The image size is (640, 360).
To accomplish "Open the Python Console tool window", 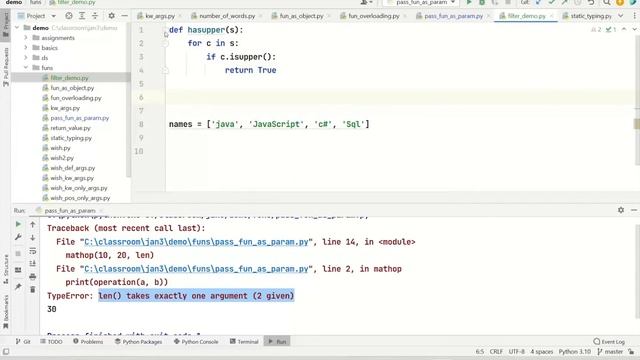I will [196, 341].
